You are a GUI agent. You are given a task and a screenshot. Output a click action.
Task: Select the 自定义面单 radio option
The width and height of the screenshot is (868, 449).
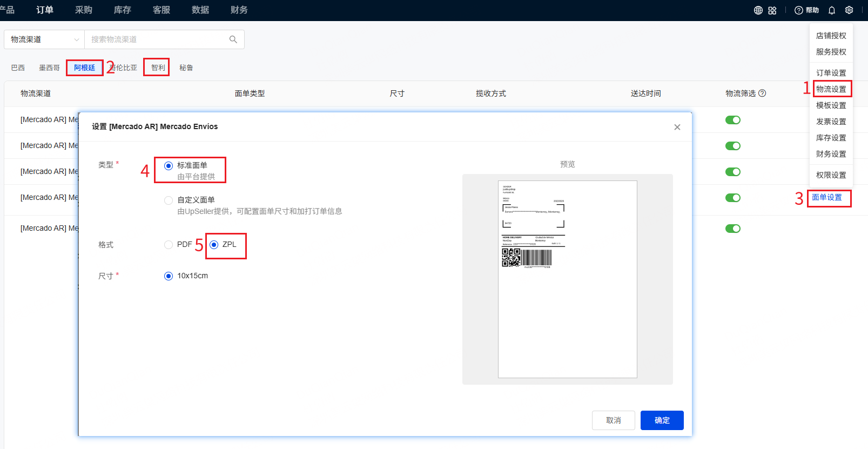(169, 200)
